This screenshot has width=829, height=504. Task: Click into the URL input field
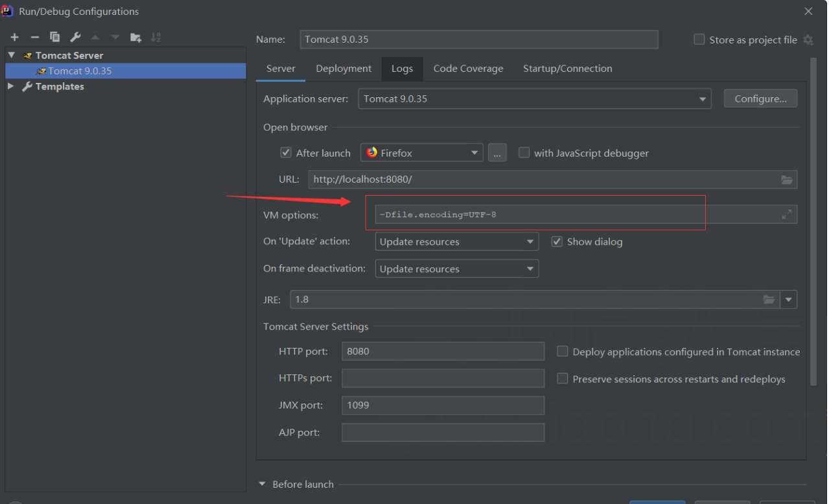[553, 179]
